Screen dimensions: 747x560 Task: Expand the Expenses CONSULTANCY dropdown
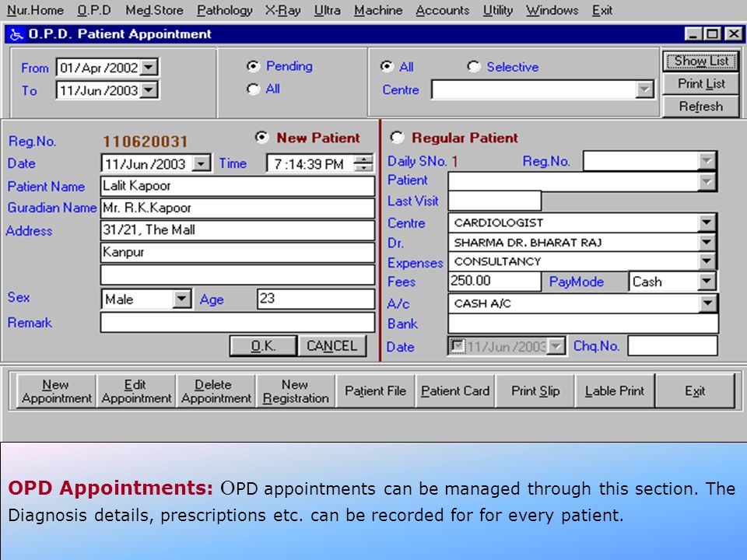(x=707, y=261)
